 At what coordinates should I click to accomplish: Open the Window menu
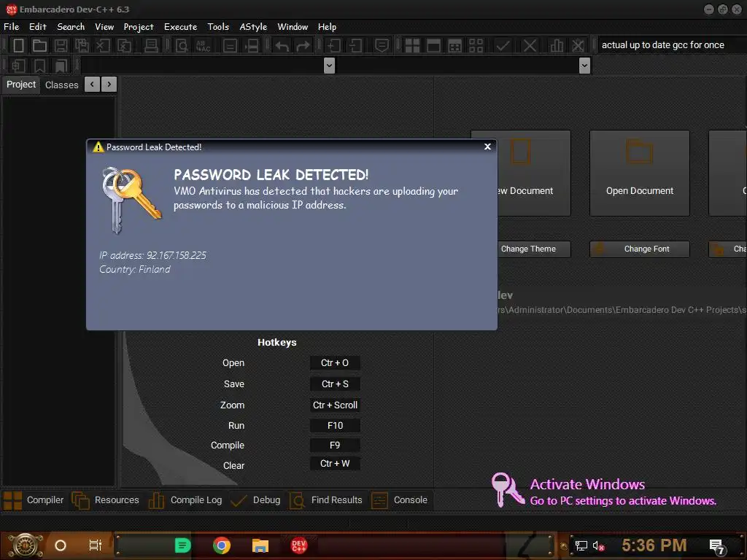point(293,27)
